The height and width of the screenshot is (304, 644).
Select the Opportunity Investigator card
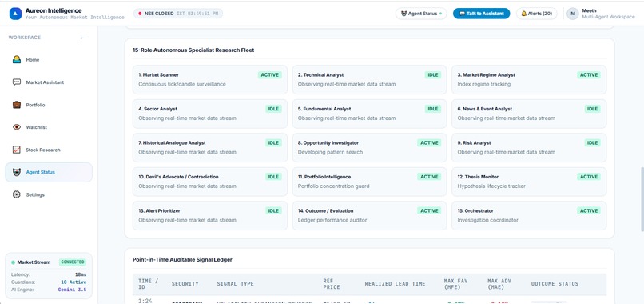(x=369, y=147)
